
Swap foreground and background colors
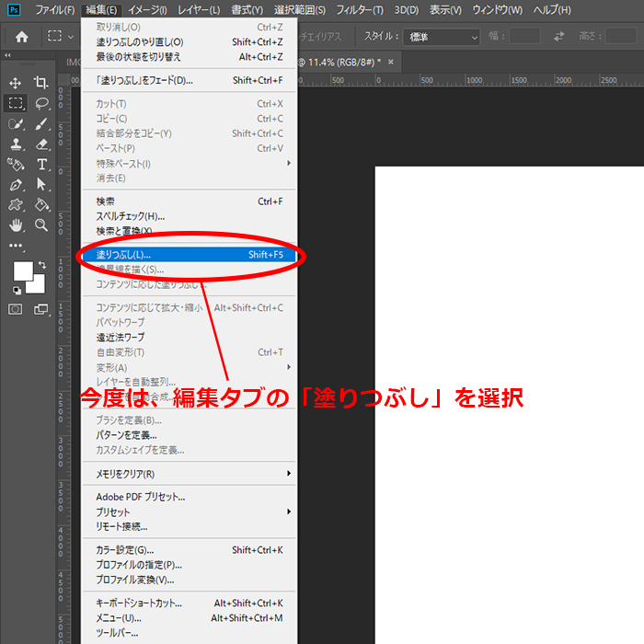(x=41, y=265)
